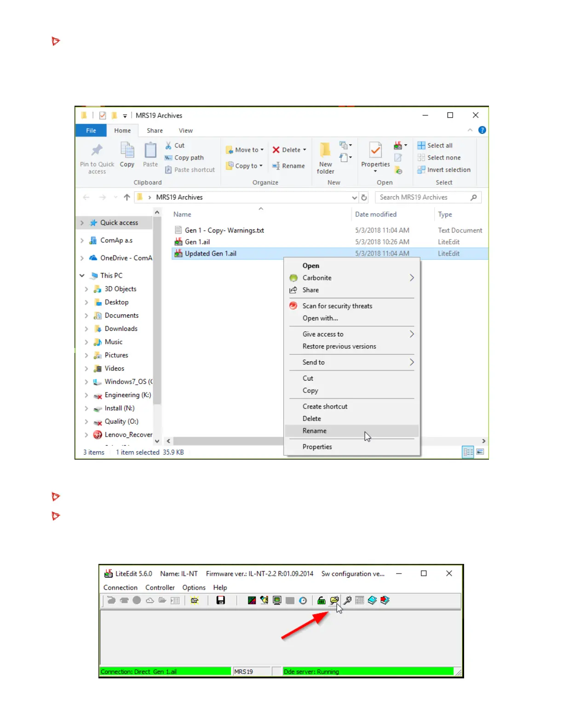563x728 pixels.
Task: Click Copy path in the Clipboard group
Action: [x=184, y=158]
